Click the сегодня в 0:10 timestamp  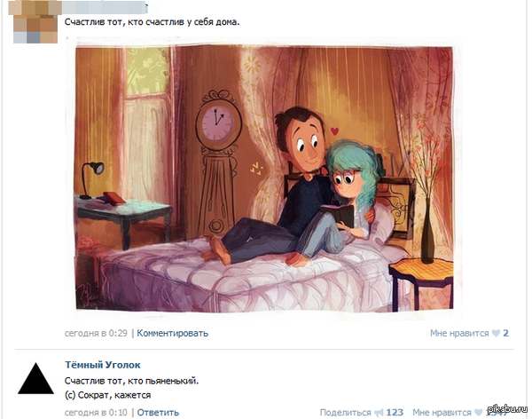click(96, 413)
